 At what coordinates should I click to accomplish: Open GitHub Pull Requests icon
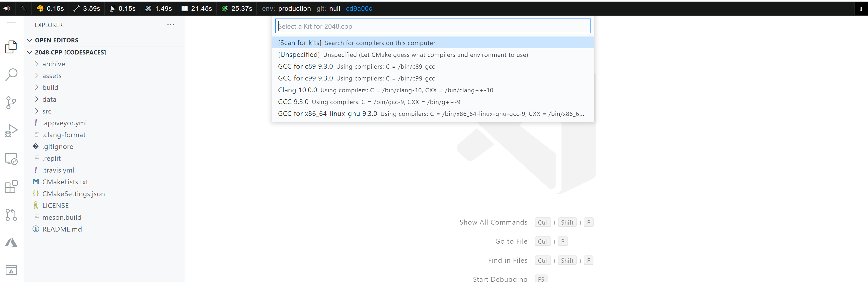pos(12,215)
